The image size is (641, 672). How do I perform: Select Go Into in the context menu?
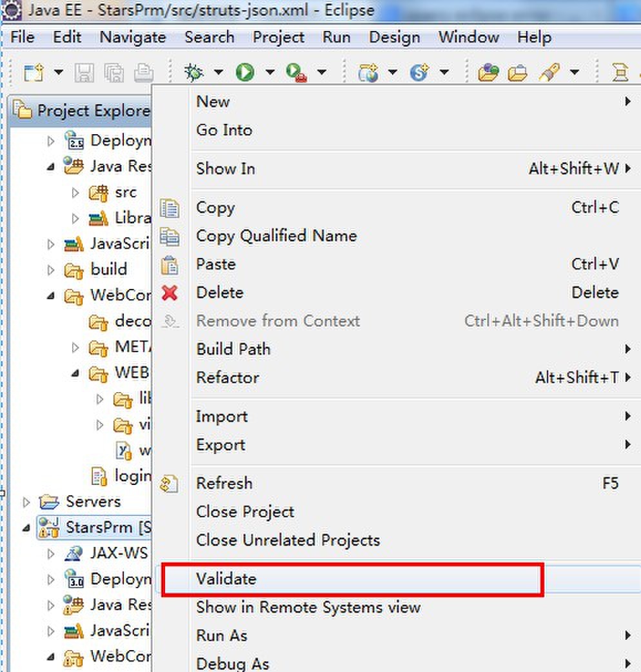[396, 130]
